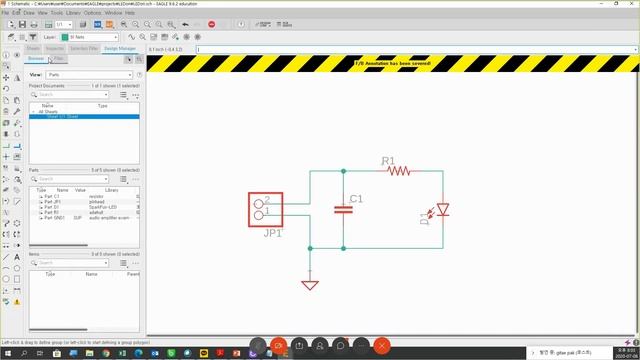640x360 pixels.
Task: Click the Design Manager pointer icon
Action: pyautogui.click(x=128, y=60)
